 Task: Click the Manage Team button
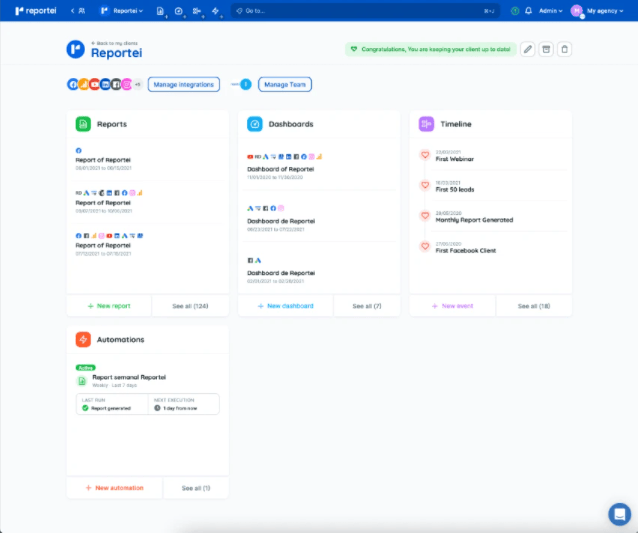point(285,85)
